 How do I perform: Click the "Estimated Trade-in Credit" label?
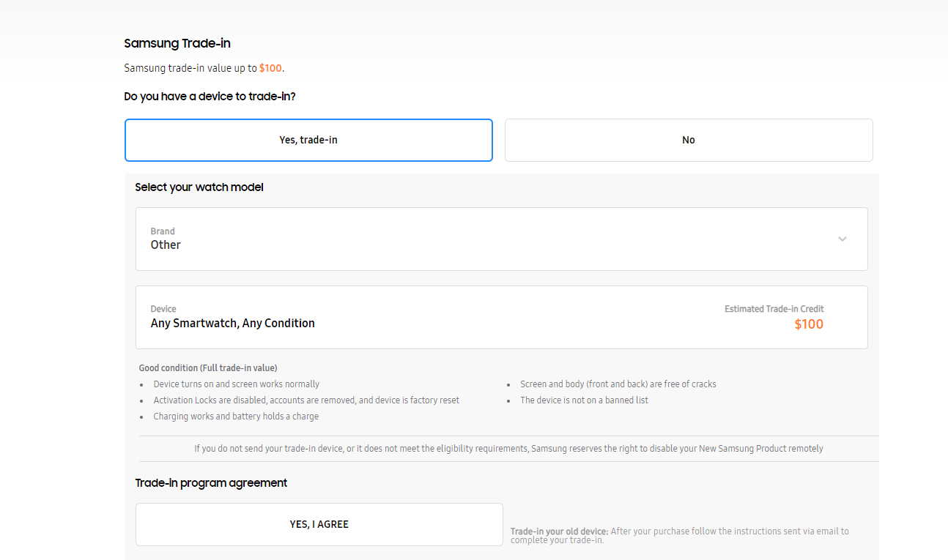click(774, 309)
